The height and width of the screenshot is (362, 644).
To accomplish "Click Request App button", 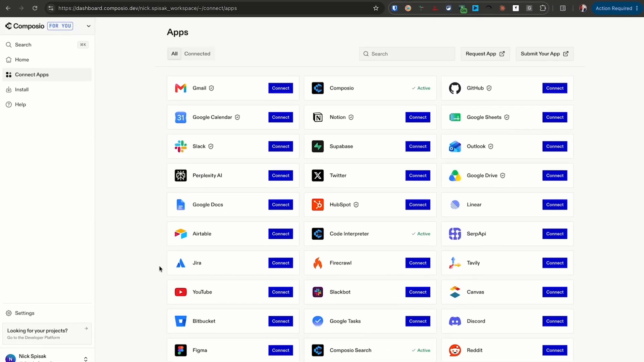I will pos(485,54).
